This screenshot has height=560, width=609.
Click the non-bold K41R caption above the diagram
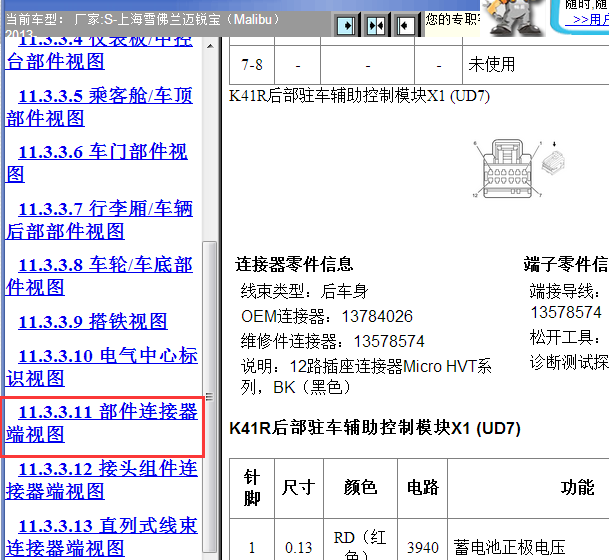coord(359,96)
